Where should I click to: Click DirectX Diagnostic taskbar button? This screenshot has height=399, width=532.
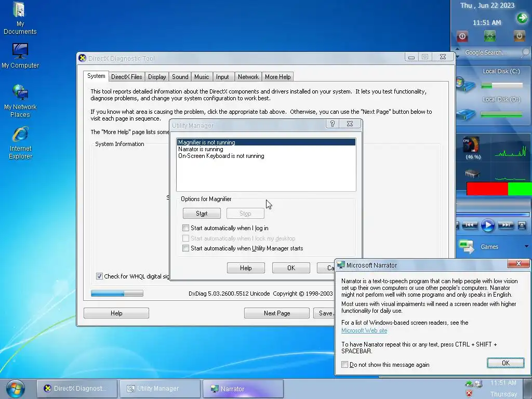point(77,389)
